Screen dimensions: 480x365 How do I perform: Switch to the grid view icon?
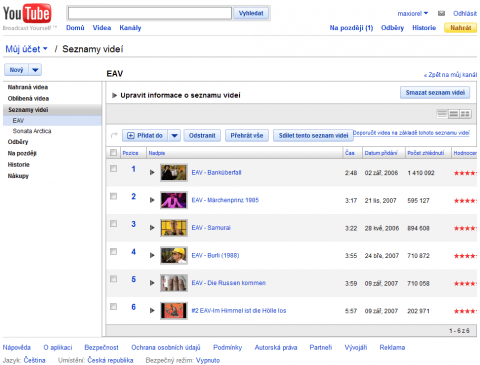point(465,114)
